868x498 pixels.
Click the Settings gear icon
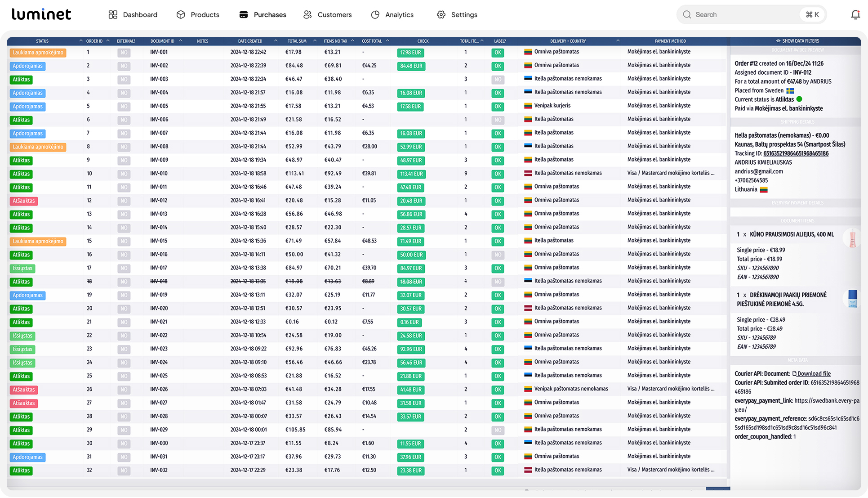pyautogui.click(x=441, y=15)
